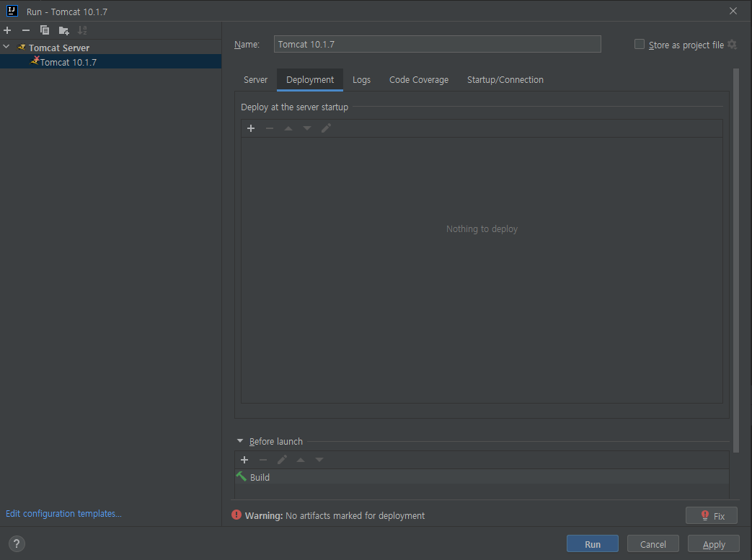The image size is (752, 560).
Task: Move the deployment item down
Action: pyautogui.click(x=307, y=128)
